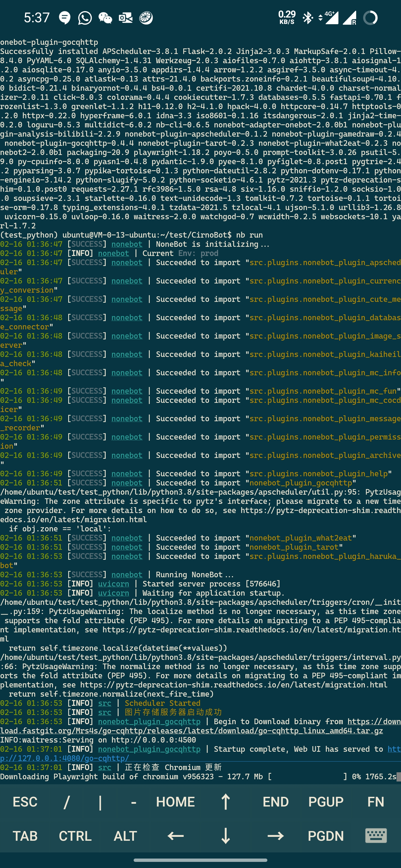Click the src link next to Scheduler Started

pos(104,703)
